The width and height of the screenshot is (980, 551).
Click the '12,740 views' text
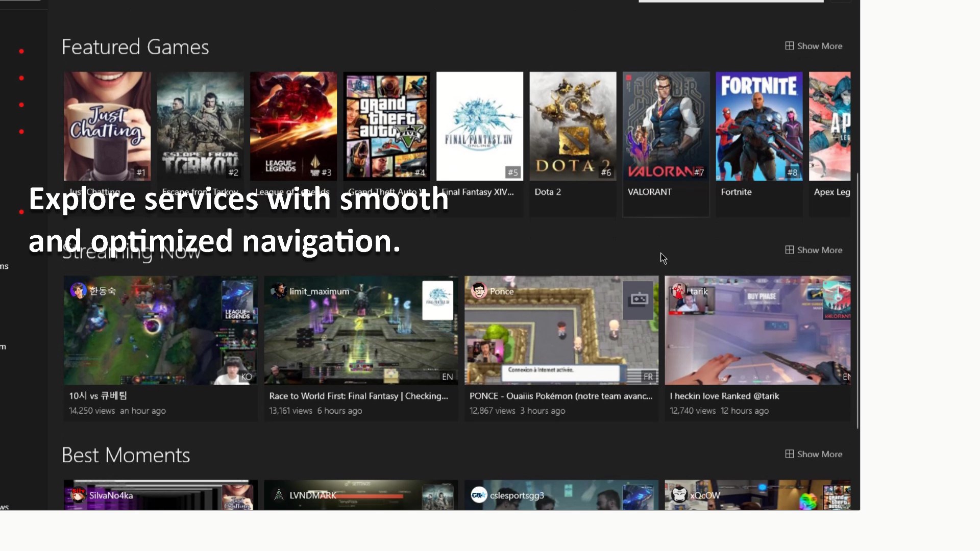[693, 411]
